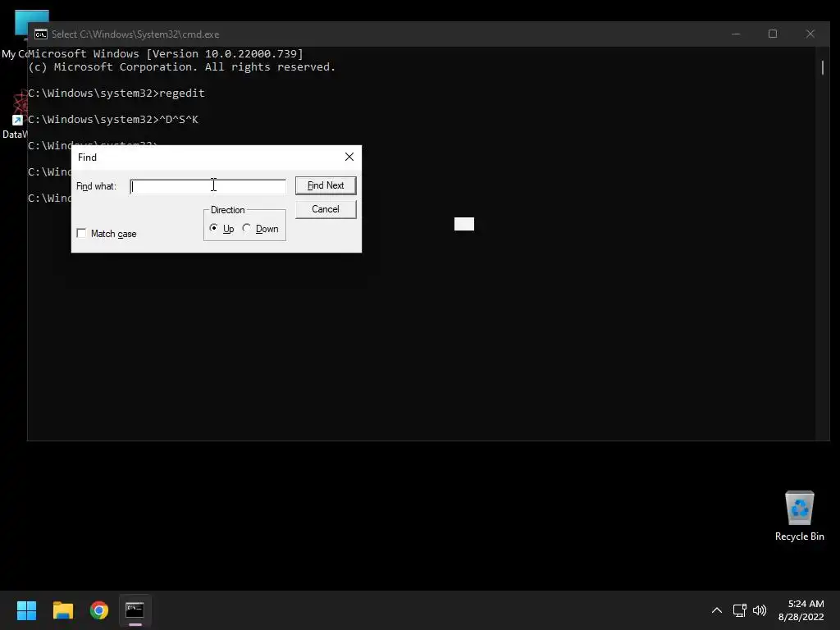Click 'Microsoft Windows [Version 10.0.22000.739]' line
840x630 pixels.
point(166,53)
